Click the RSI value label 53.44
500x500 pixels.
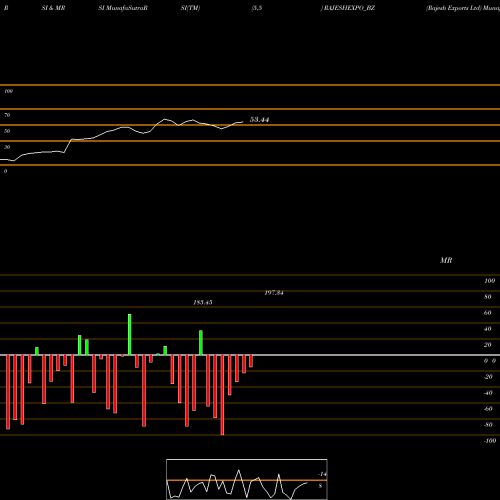(x=259, y=120)
